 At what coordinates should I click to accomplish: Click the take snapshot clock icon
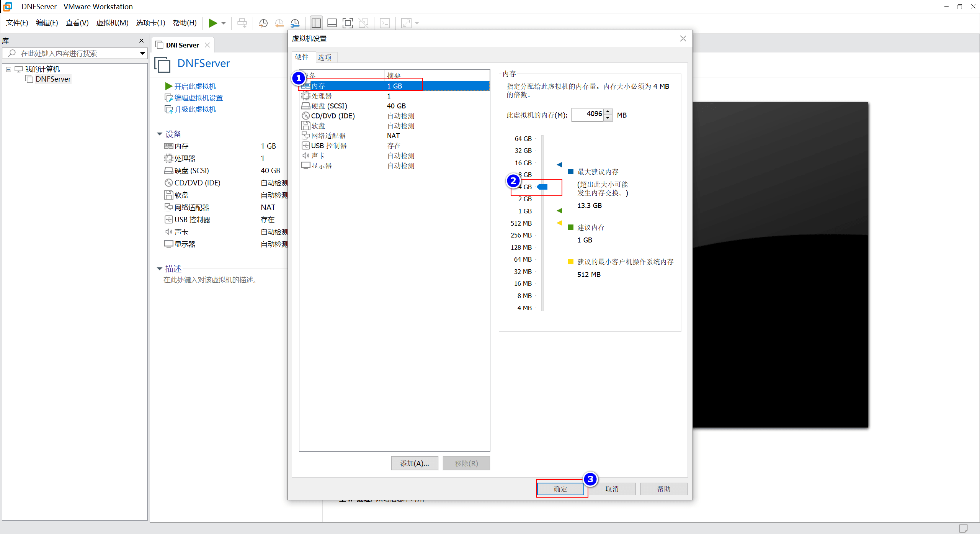(263, 23)
